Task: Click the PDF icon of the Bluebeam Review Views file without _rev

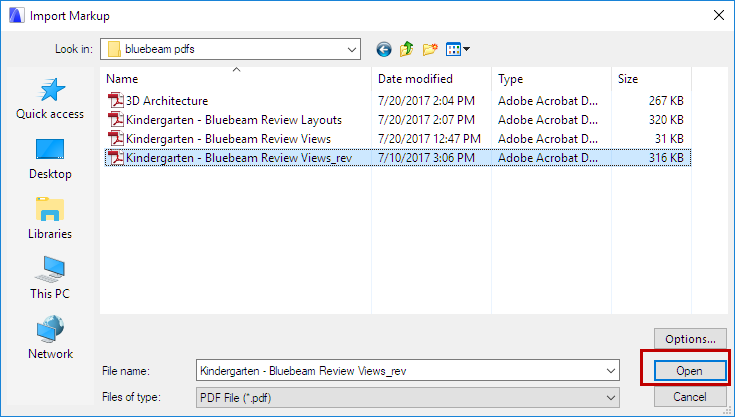Action: click(x=115, y=139)
